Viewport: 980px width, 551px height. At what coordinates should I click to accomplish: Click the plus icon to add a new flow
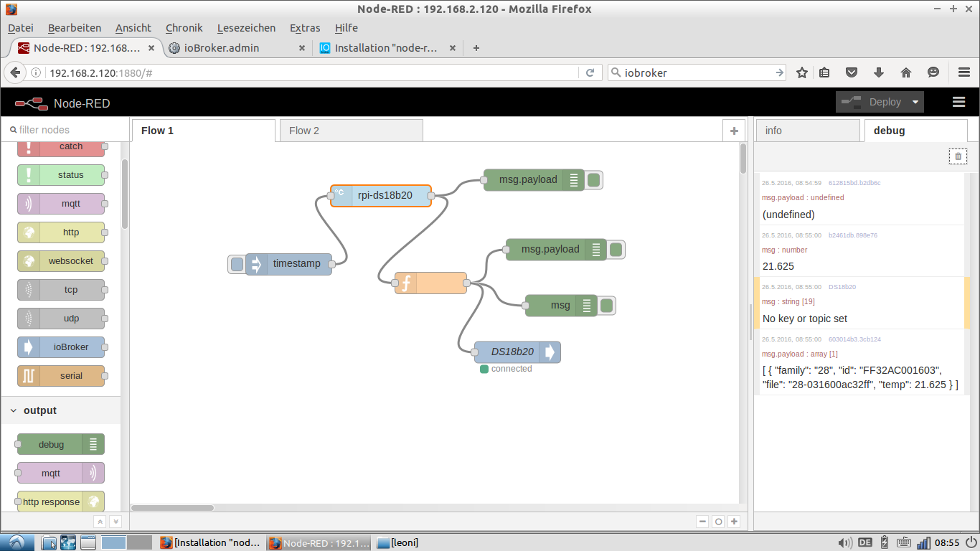[x=733, y=131]
